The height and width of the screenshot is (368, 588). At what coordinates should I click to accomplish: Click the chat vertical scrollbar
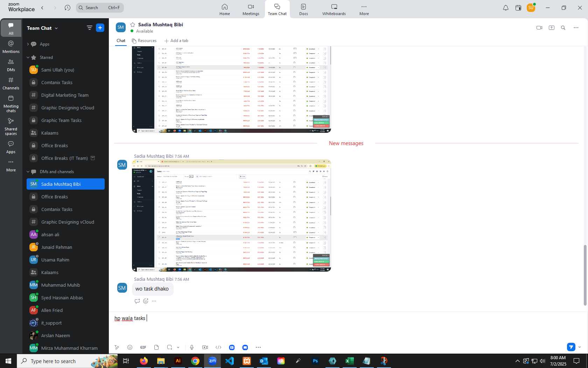585,275
